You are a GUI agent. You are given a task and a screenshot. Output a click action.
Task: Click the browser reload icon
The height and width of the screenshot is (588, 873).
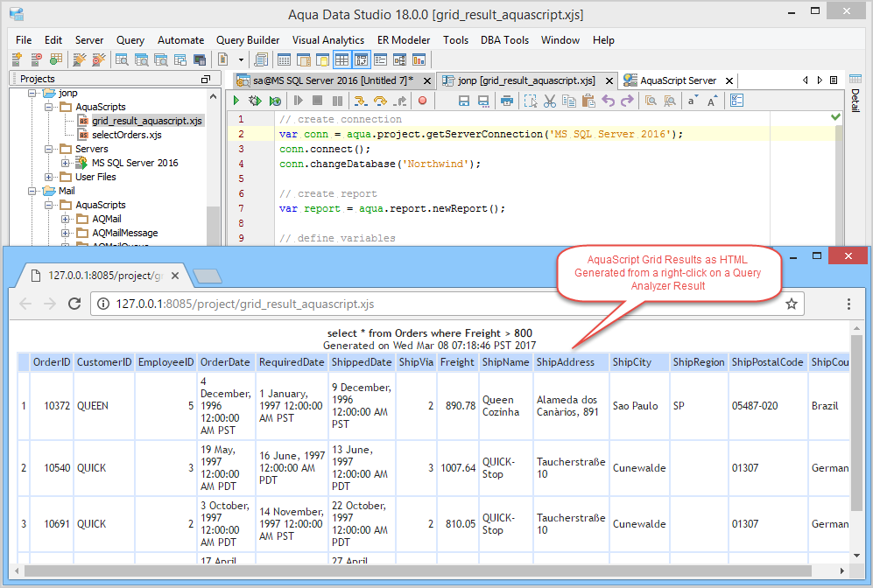pos(74,304)
